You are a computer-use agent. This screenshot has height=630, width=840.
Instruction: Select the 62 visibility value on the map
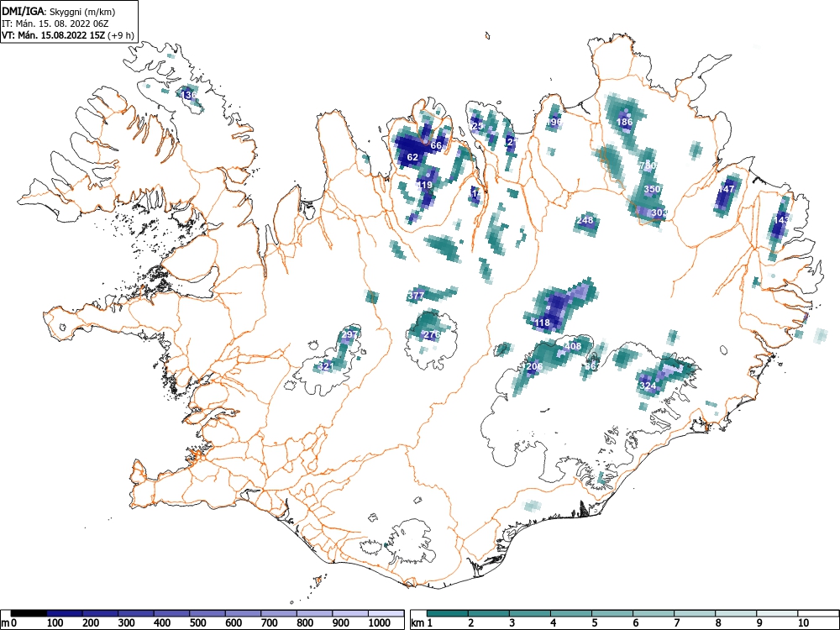[x=412, y=158]
